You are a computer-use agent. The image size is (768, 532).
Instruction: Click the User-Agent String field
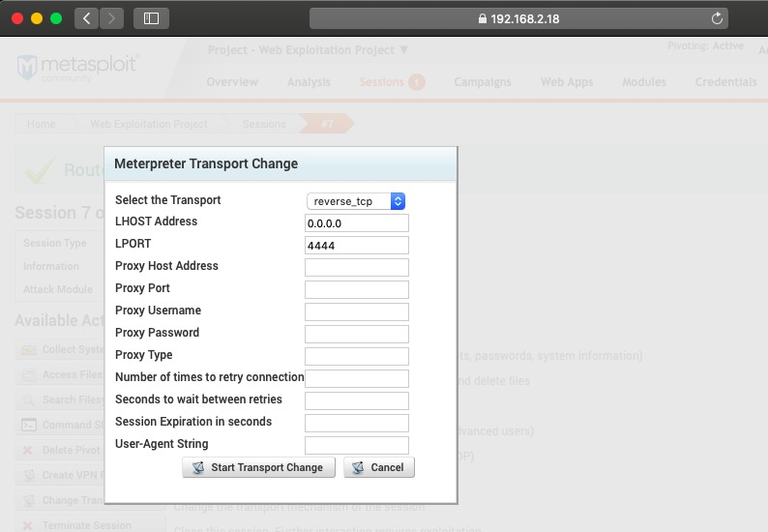point(357,445)
